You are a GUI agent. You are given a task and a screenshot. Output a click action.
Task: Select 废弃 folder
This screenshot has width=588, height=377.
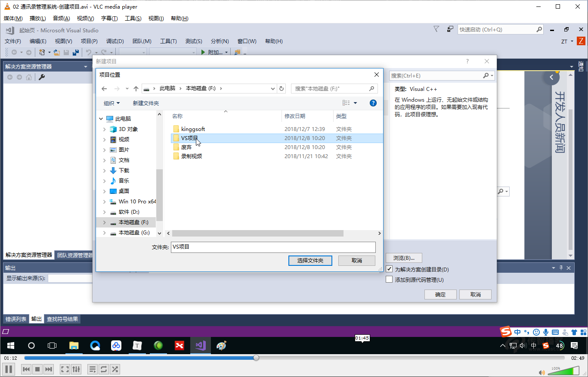click(x=186, y=147)
